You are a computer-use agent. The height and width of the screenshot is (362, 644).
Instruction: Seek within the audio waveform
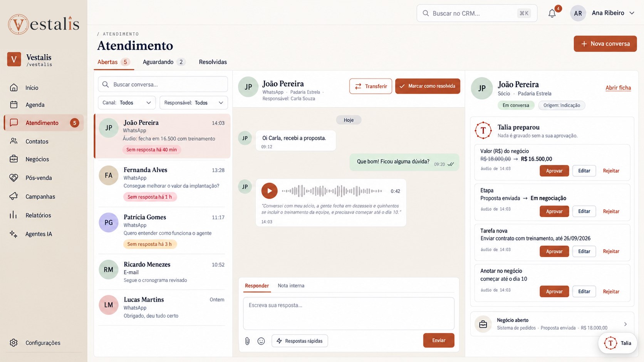click(332, 191)
